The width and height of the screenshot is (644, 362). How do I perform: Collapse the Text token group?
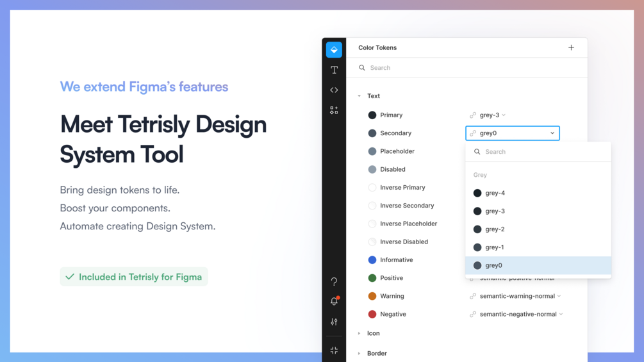coord(359,96)
